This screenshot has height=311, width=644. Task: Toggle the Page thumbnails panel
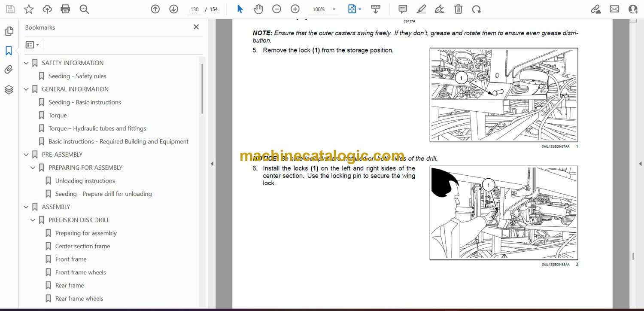click(x=9, y=31)
